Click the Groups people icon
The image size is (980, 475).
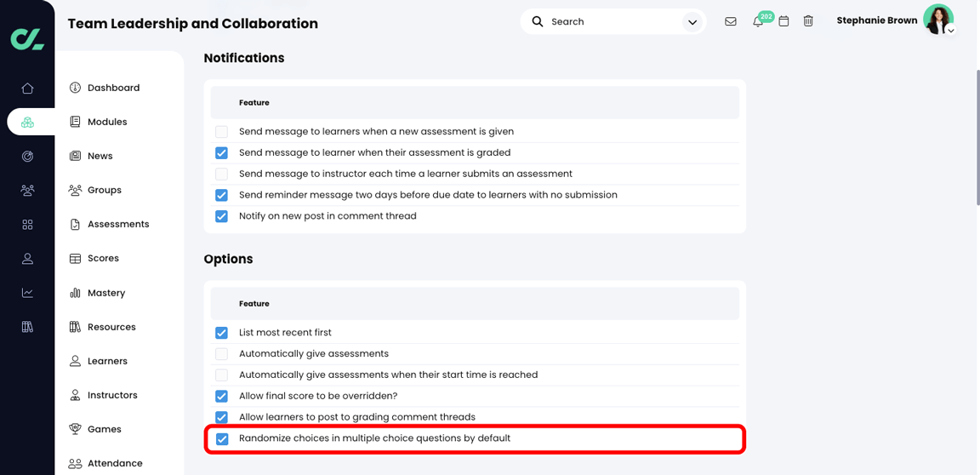point(75,190)
